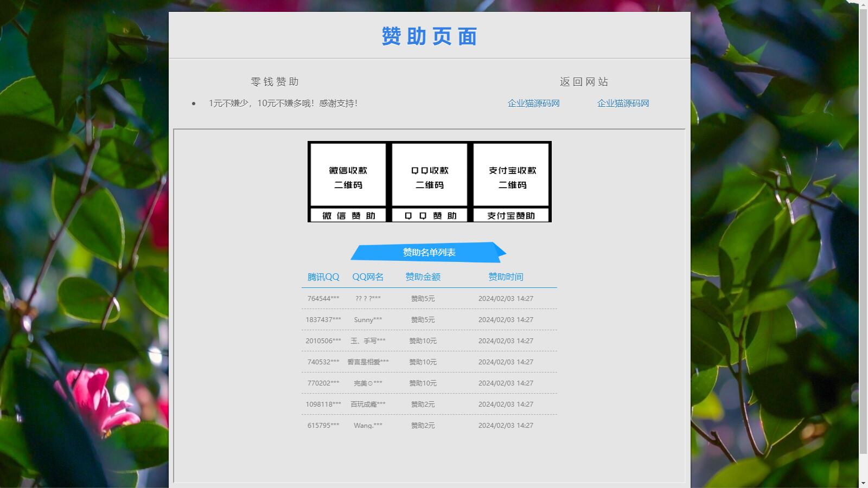Click the page scrollbar up arrow
Screen dimensions: 868x488
pos(863,4)
